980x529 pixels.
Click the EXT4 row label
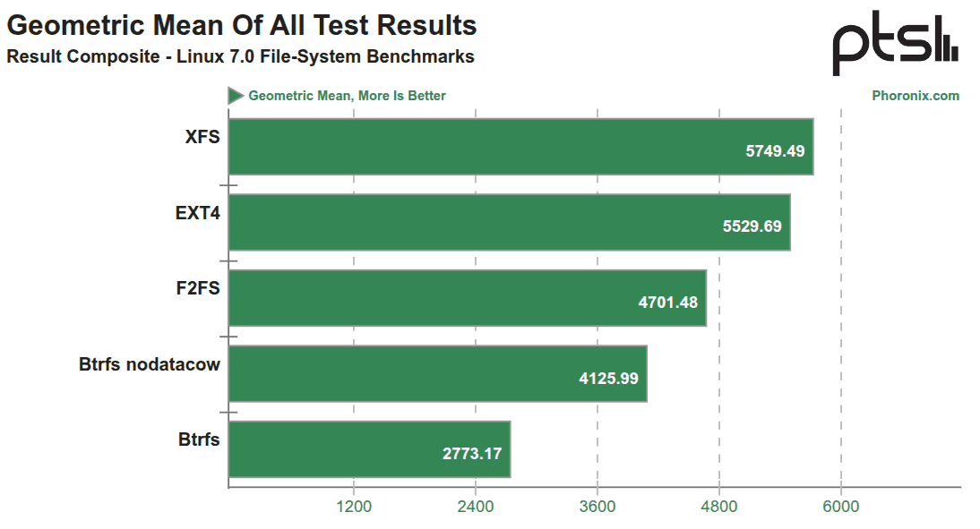coord(197,213)
